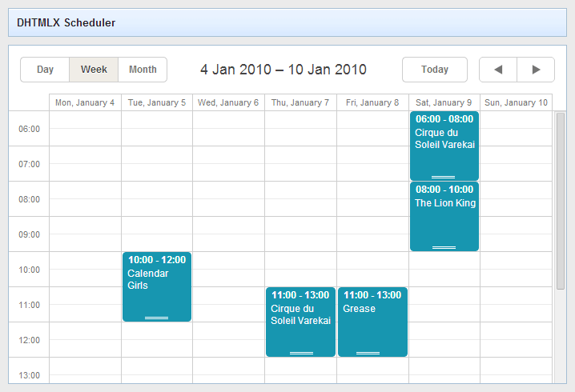Select the Week view tab
The image size is (575, 392).
click(94, 70)
